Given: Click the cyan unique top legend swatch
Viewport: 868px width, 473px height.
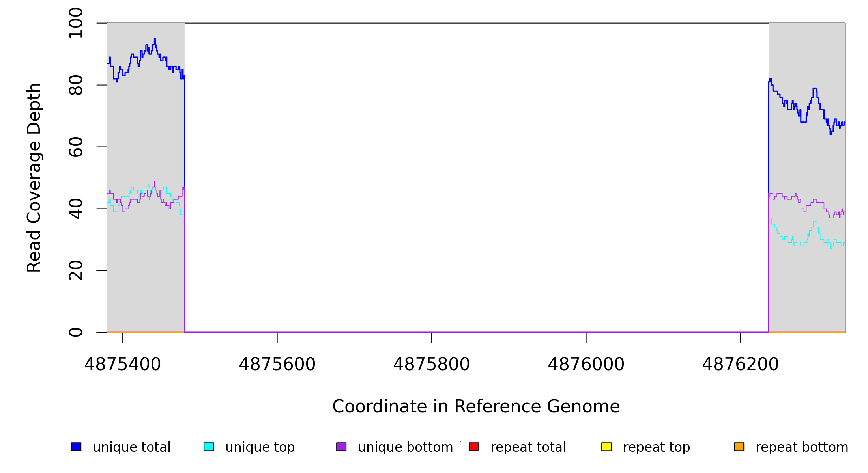Looking at the screenshot, I should [209, 447].
